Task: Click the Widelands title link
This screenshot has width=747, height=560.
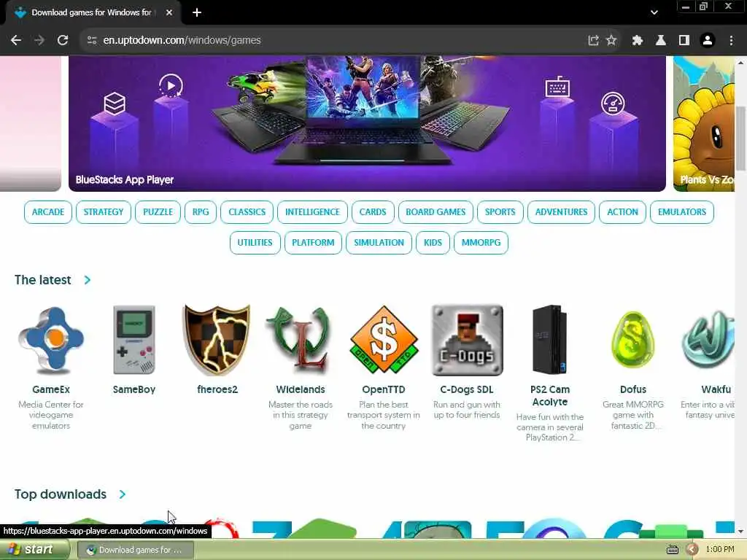Action: pyautogui.click(x=300, y=389)
